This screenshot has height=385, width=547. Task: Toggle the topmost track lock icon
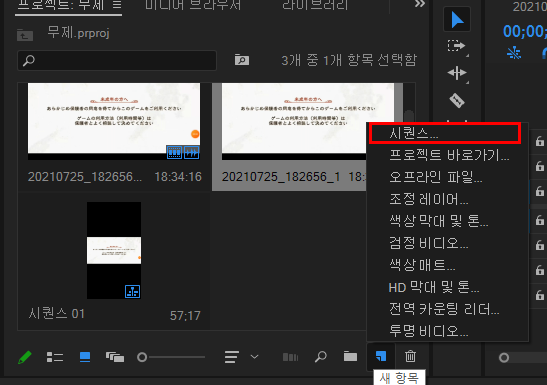click(x=540, y=141)
